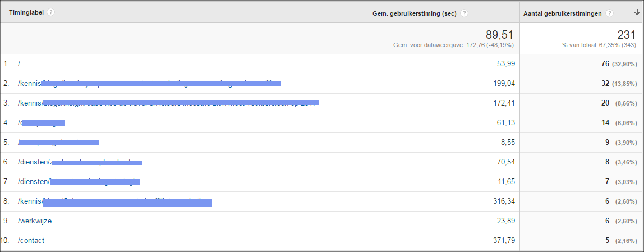Click help icon beside Aantal gebruikerstimingen
This screenshot has height=252, width=644.
coord(609,13)
